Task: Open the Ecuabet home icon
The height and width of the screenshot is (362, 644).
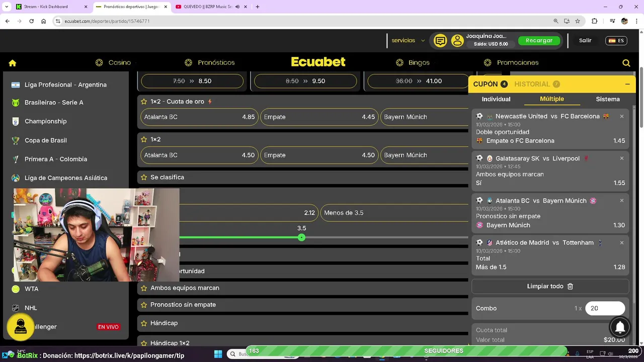Action: pos(13,63)
